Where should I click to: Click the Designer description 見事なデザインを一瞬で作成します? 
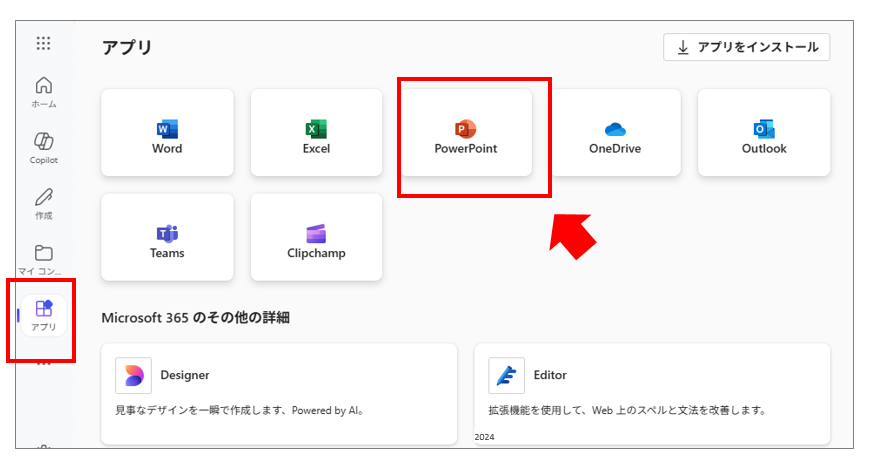tap(240, 411)
